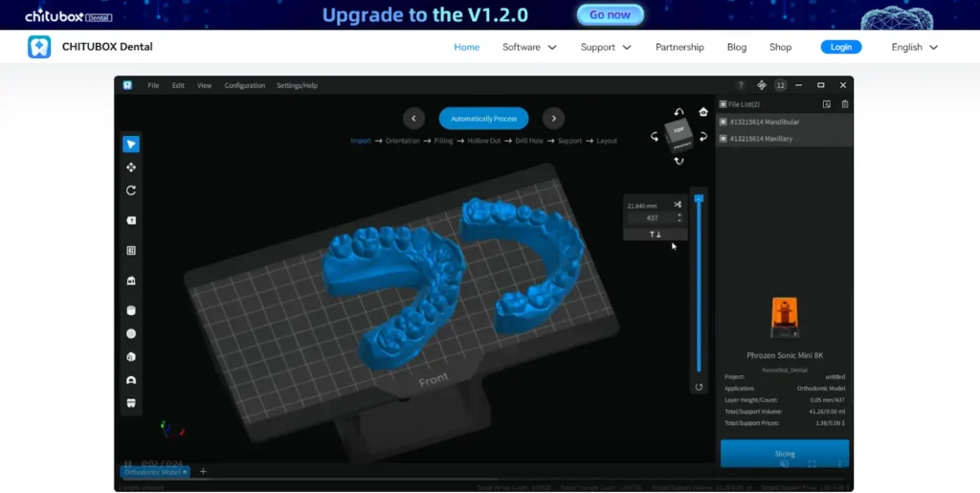Toggle checkbox for #13215614 Mandibular

tap(724, 122)
